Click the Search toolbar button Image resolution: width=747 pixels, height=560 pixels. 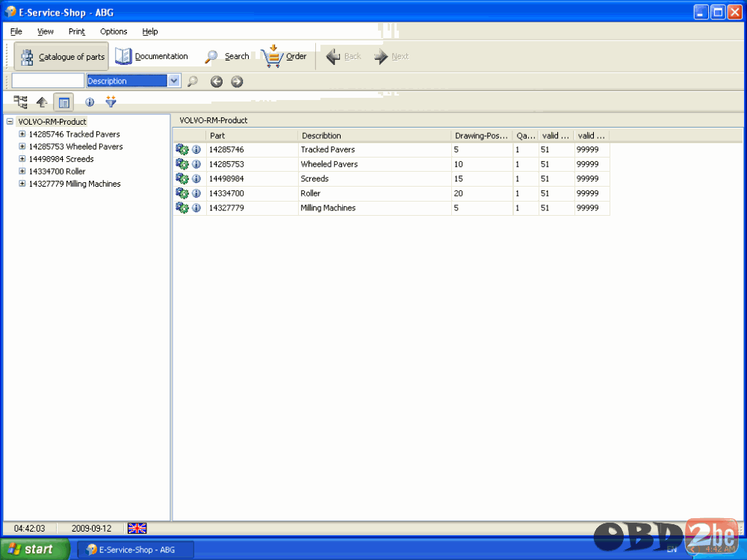click(227, 56)
